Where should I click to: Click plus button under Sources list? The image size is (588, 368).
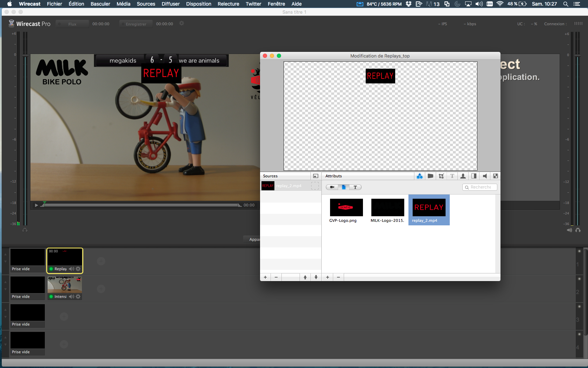(265, 277)
